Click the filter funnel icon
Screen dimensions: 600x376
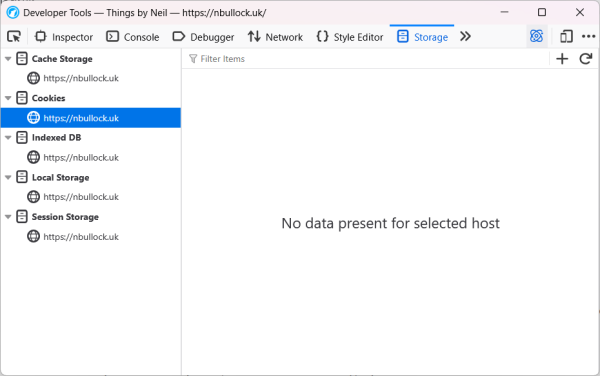pos(193,59)
